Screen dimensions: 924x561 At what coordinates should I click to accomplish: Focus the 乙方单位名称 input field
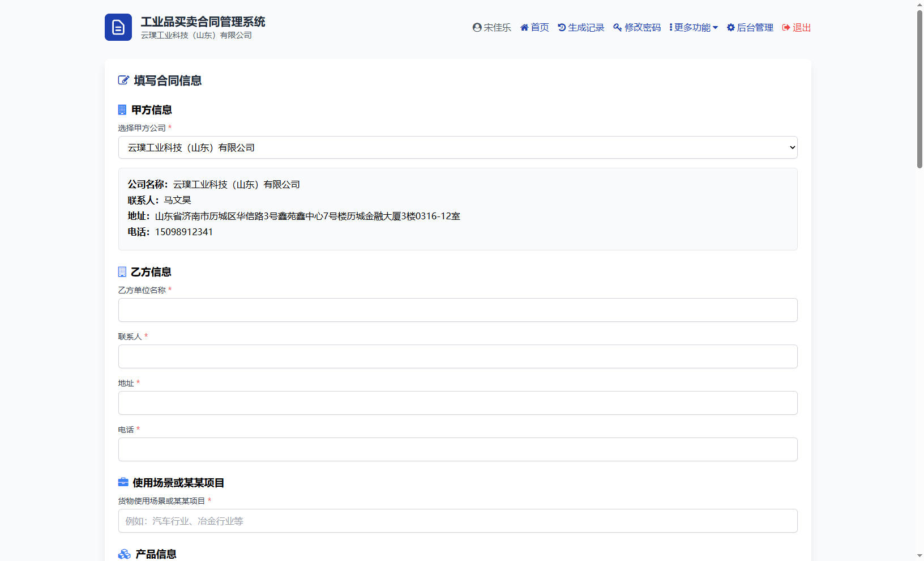click(x=458, y=310)
